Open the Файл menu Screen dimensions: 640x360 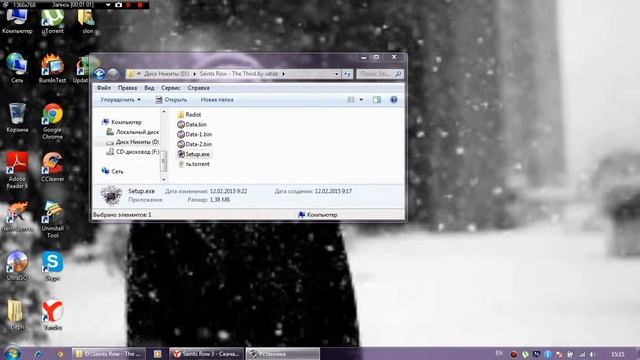tap(104, 88)
